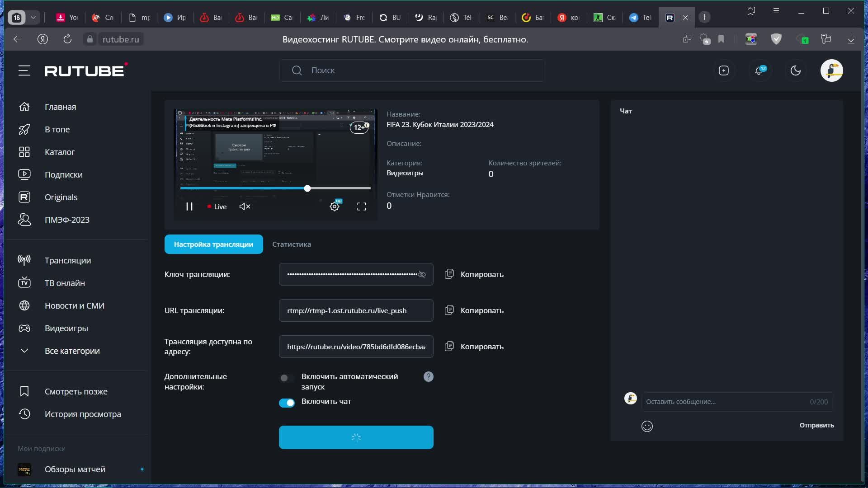The image size is (868, 488).
Task: Open the chat emoji picker
Action: [647, 426]
